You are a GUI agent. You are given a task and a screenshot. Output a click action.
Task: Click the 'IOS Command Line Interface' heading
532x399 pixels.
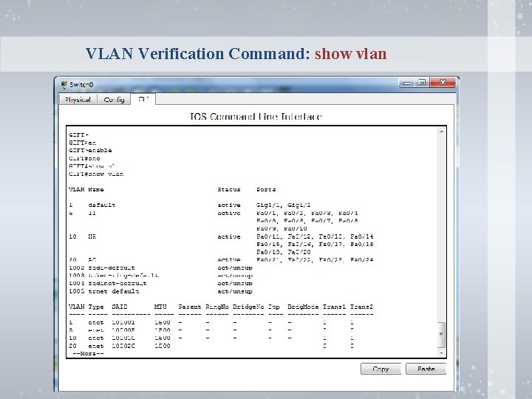point(256,117)
